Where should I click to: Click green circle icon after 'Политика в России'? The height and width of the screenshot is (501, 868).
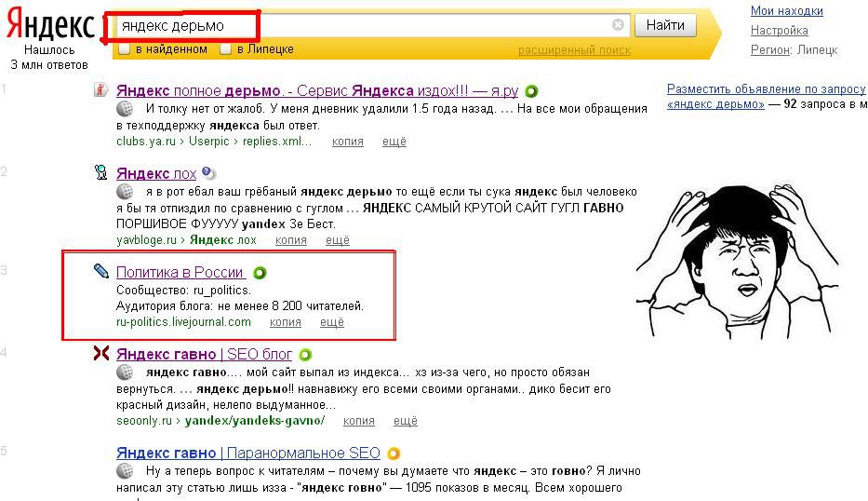(260, 273)
